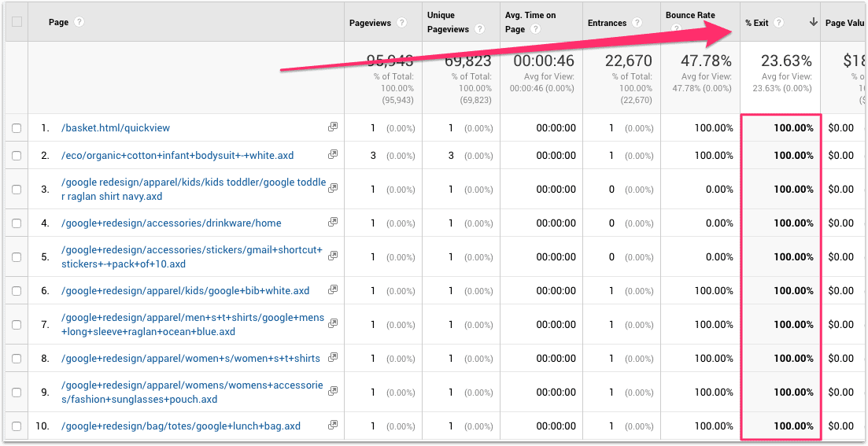Sort table by Bounce Rate column header
Screen dimensions: 868x446
(689, 16)
